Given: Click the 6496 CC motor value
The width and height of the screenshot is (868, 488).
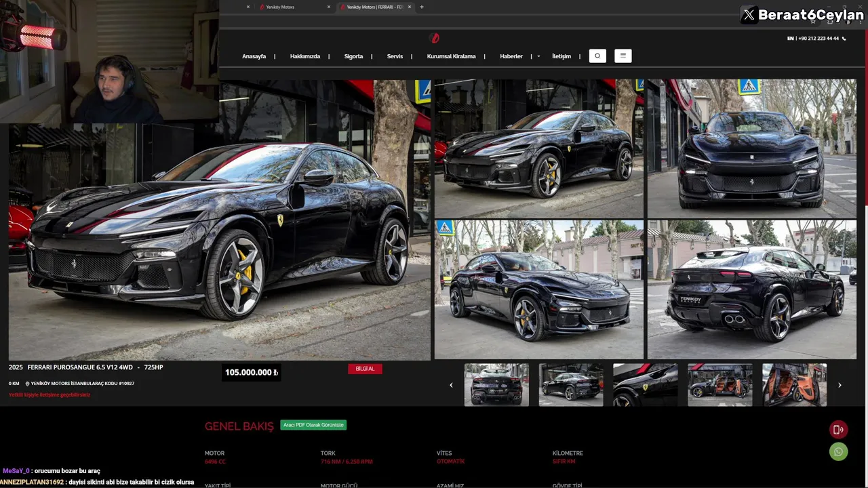Looking at the screenshot, I should click(x=215, y=462).
